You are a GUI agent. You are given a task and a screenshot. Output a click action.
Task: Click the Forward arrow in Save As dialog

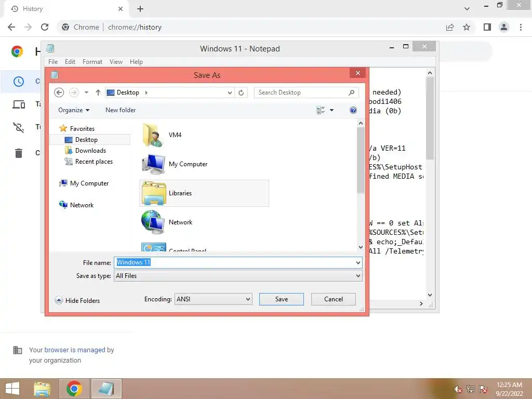click(x=74, y=92)
